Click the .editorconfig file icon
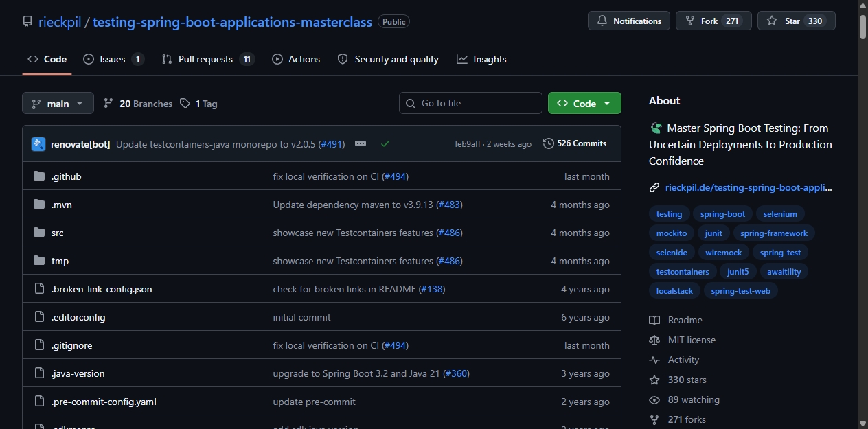Screen dimensions: 868x429 [39, 317]
